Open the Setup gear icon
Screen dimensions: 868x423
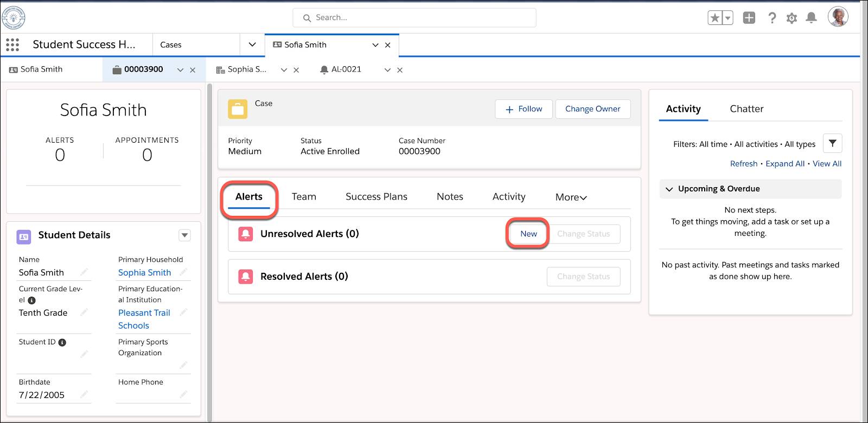pyautogui.click(x=792, y=18)
